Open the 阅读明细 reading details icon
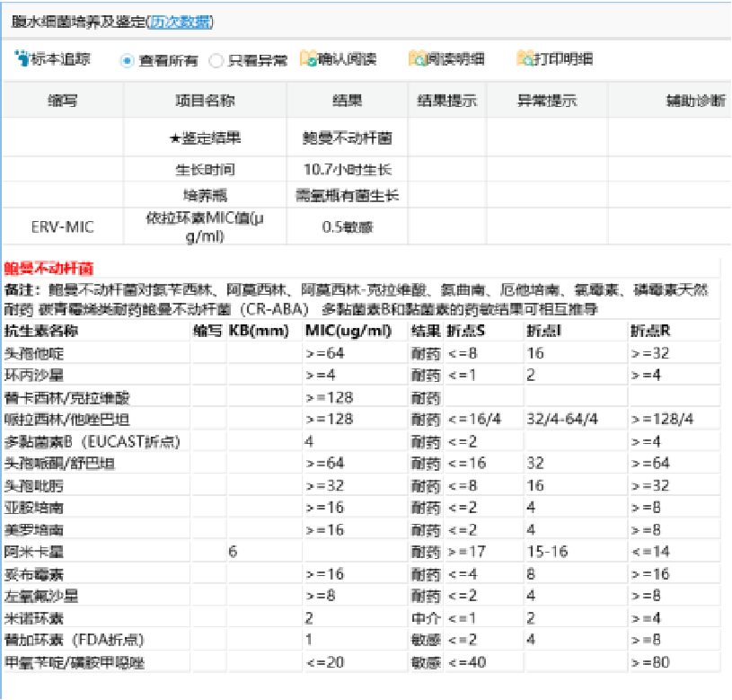The height and width of the screenshot is (700, 732). pos(418,60)
